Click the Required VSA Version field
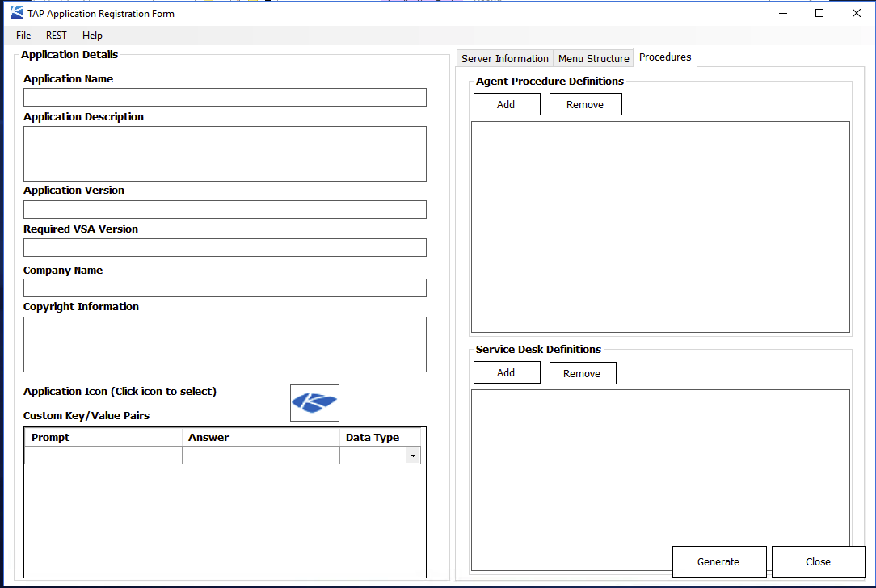This screenshot has height=588, width=876. pos(225,247)
